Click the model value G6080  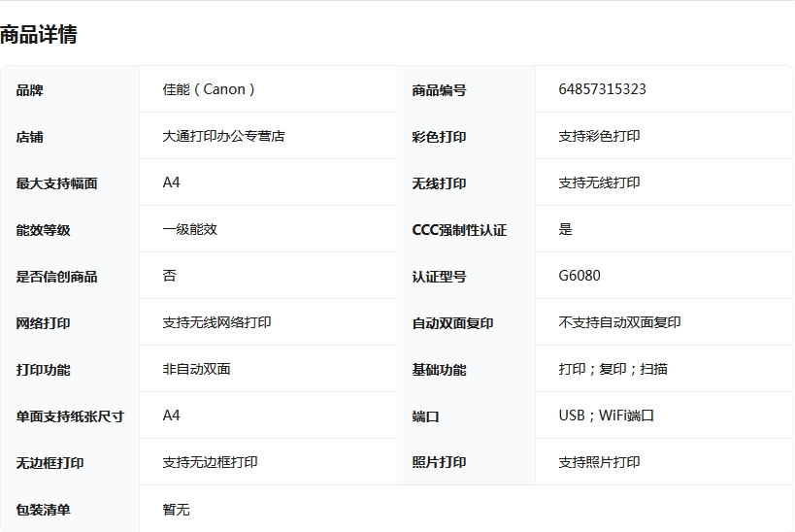580,276
